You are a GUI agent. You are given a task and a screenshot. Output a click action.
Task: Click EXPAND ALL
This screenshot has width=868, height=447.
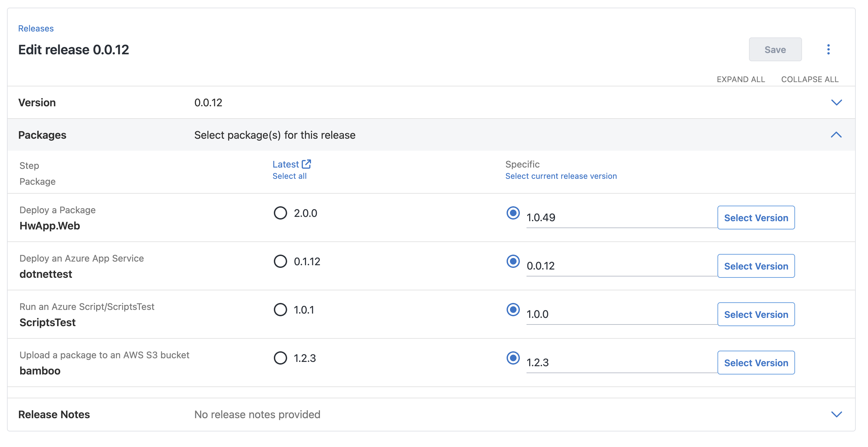[741, 79]
